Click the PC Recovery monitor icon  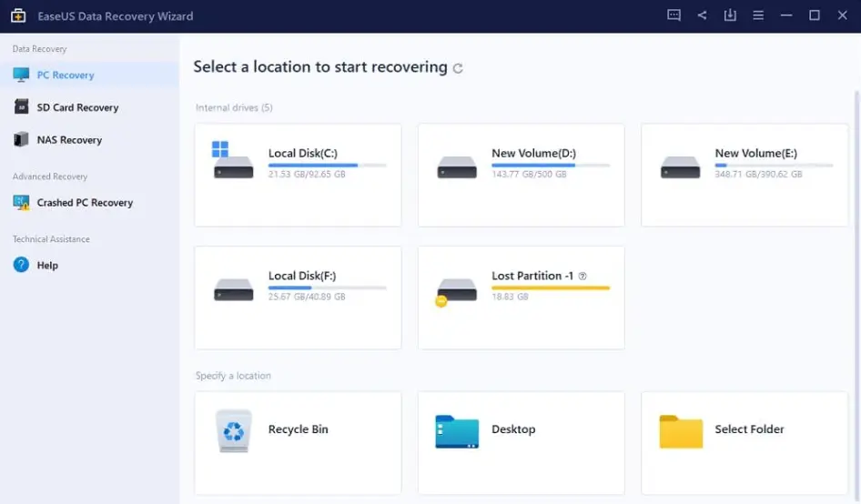[x=21, y=75]
